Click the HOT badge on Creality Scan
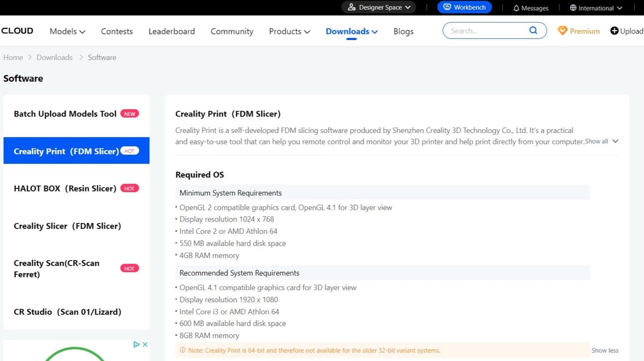The image size is (644, 361). pos(129,268)
